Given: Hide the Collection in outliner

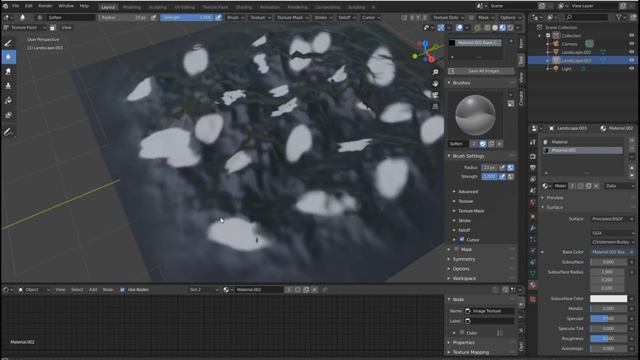Looking at the screenshot, I should pos(631,36).
